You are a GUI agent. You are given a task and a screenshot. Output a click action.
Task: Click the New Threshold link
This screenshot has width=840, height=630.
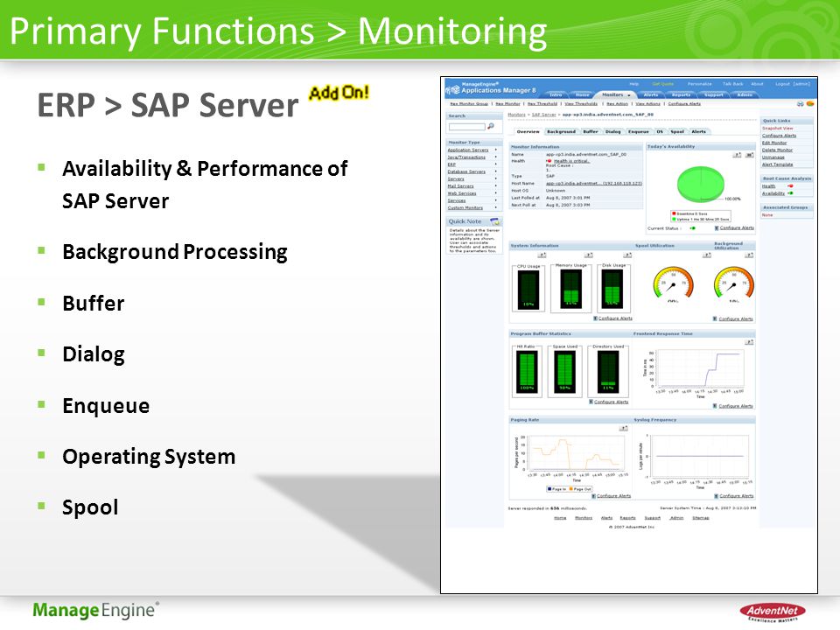point(542,104)
